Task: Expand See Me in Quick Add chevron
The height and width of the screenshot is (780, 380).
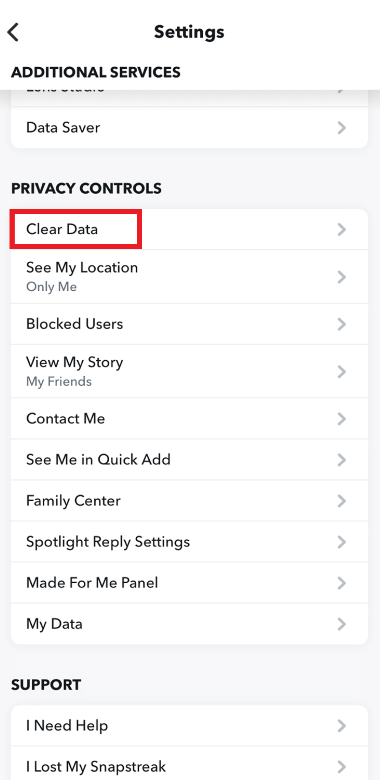Action: pyautogui.click(x=342, y=460)
